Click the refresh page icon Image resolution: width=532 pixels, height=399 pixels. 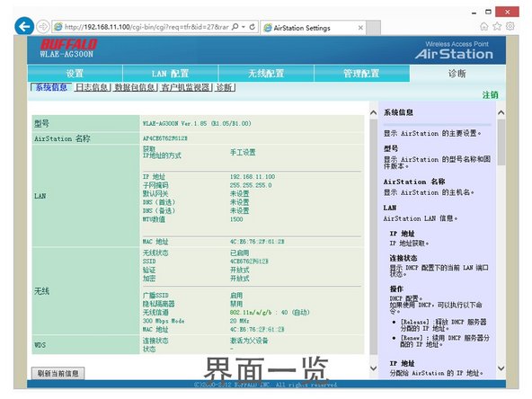(x=253, y=26)
